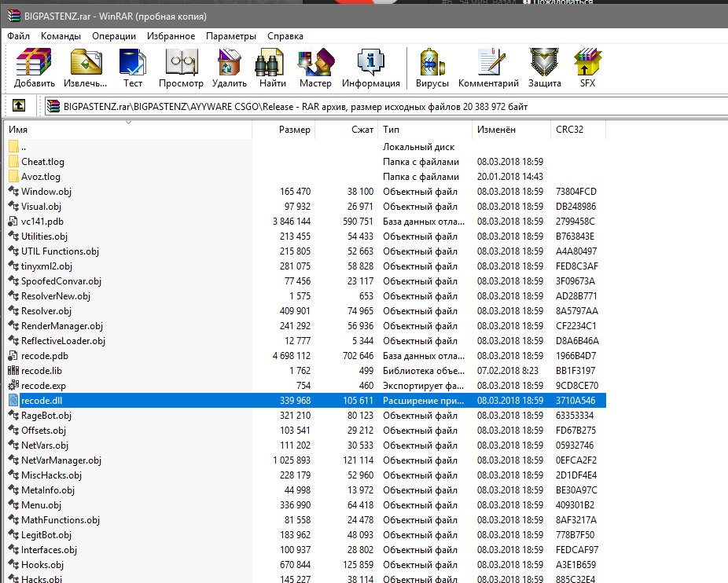Select the MetaInfo.obj file name
This screenshot has width=728, height=583.
[x=48, y=490]
